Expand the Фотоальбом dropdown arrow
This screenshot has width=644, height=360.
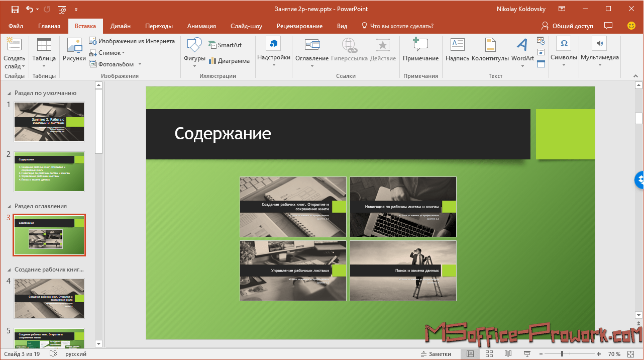pos(140,64)
